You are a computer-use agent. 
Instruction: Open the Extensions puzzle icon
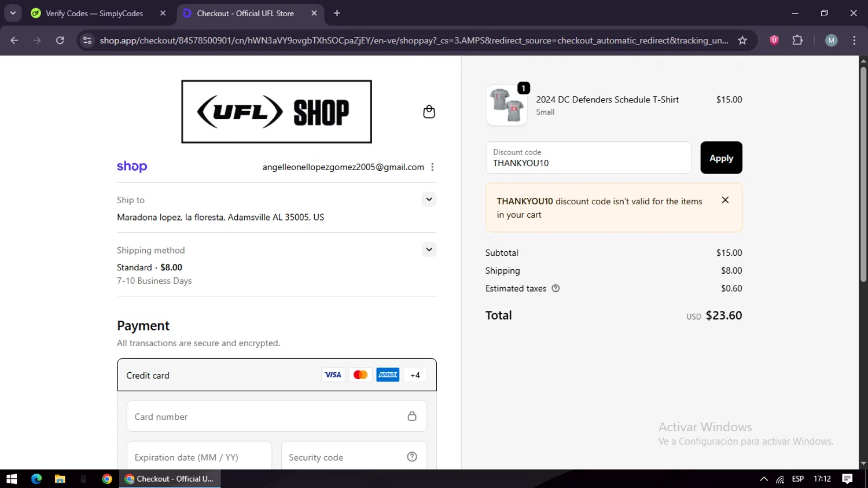[797, 40]
